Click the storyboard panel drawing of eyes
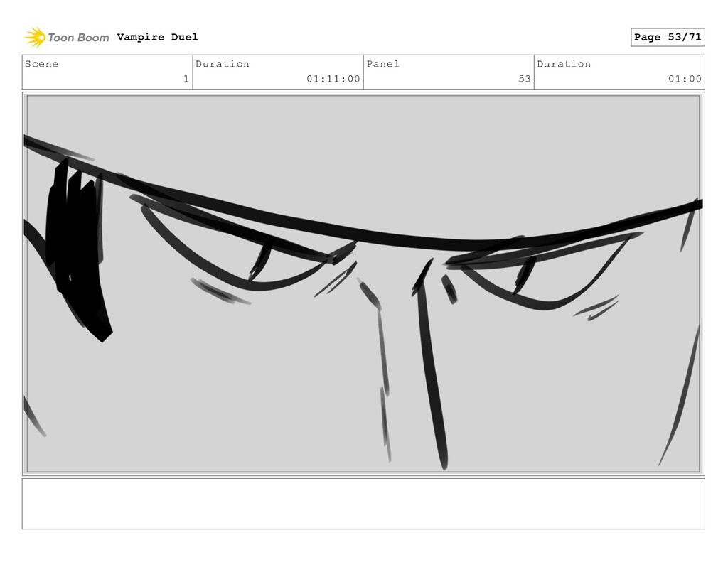The height and width of the screenshot is (562, 728). point(363,284)
